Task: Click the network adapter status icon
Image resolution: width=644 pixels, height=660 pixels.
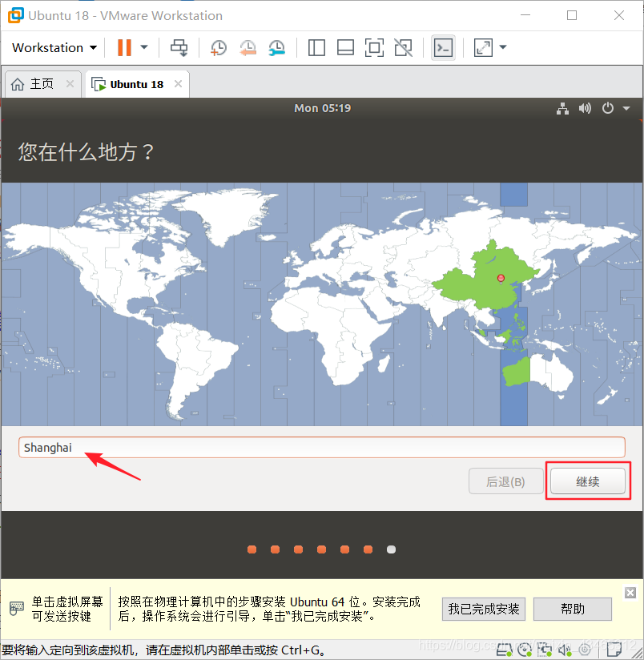Action: tap(544, 650)
